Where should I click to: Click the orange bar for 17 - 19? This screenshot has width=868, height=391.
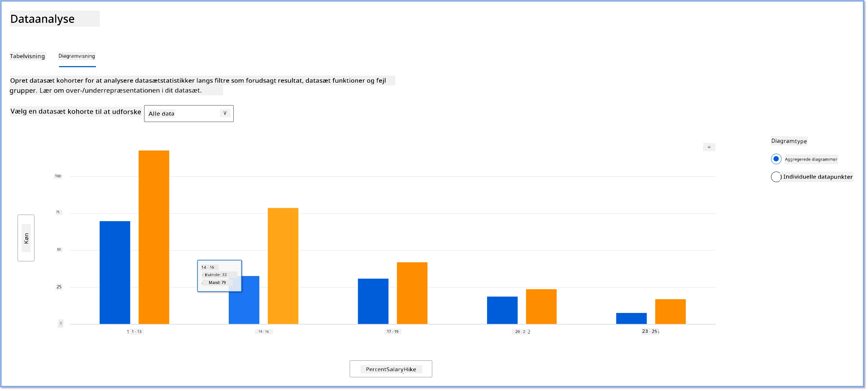412,293
